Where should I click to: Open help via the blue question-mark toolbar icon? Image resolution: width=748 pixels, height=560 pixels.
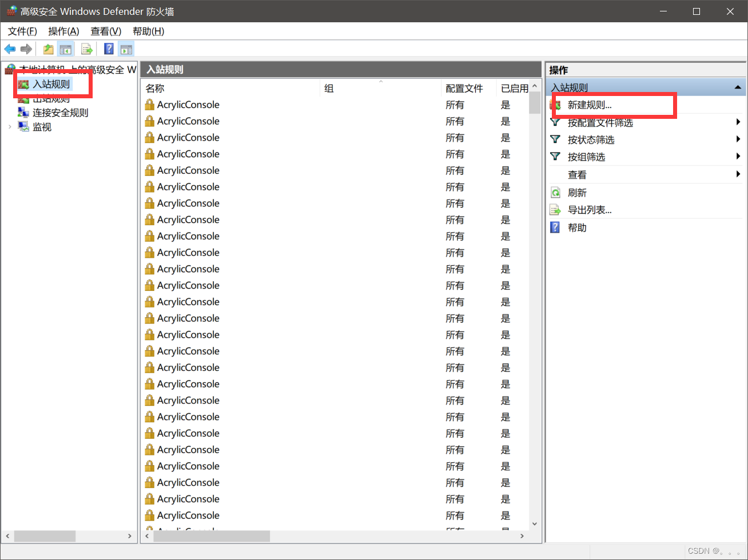point(109,49)
